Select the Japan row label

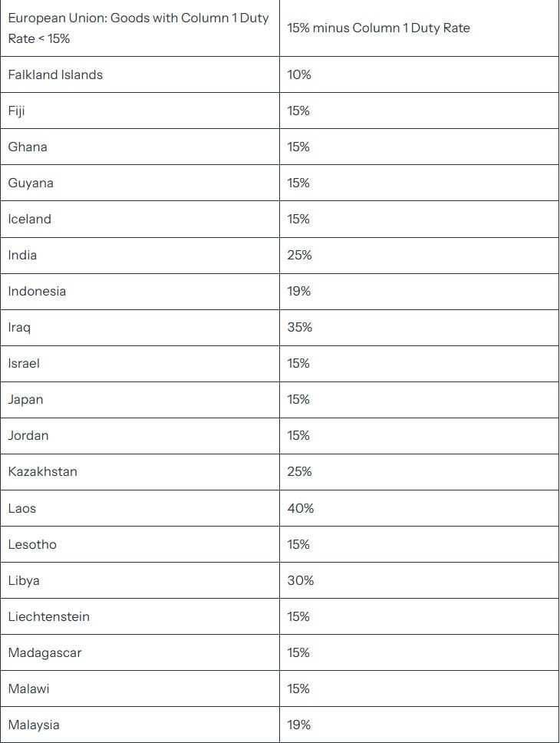(x=26, y=399)
